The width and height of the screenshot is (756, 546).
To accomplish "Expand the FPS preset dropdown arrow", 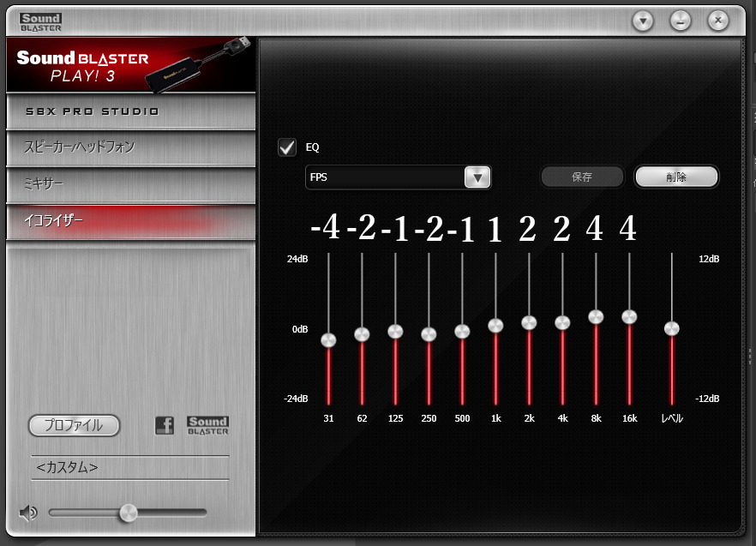I will pos(477,177).
